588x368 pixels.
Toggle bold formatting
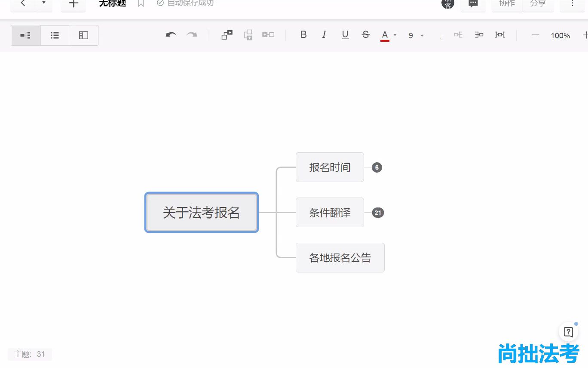pos(303,35)
